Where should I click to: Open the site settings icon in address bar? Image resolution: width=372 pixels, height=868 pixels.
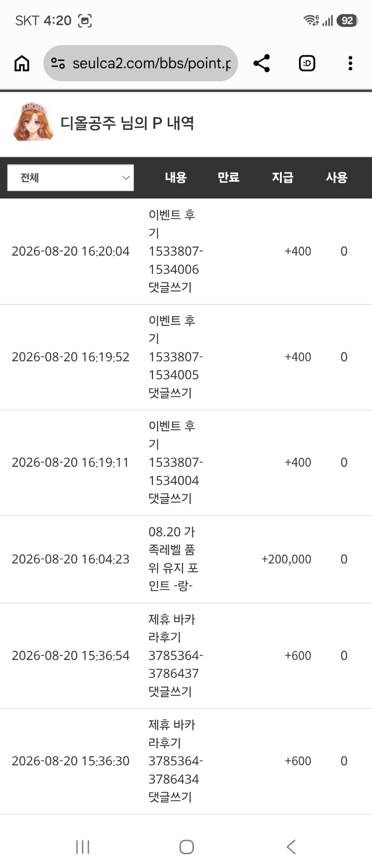[58, 63]
